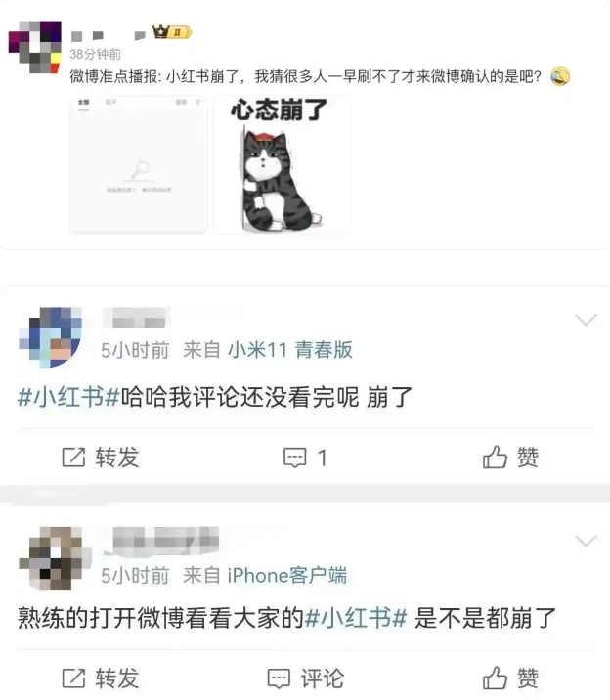Viewport: 610px width, 700px height.
Task: Open the crown membership badge on the first post
Action: click(171, 32)
